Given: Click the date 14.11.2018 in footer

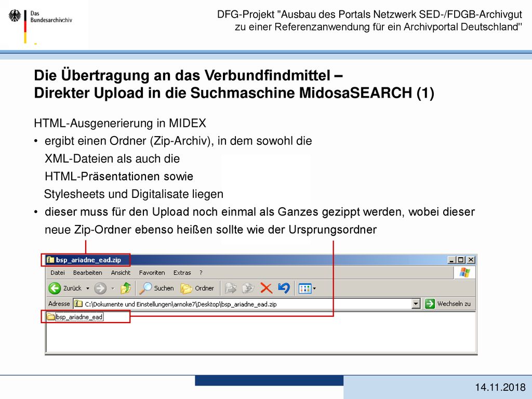Looking at the screenshot, I should (500, 387).
